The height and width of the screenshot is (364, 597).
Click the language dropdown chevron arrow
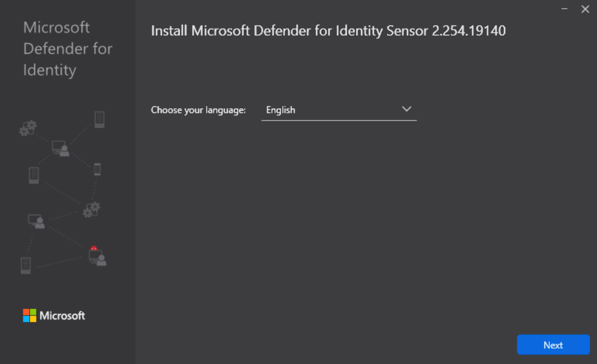[406, 109]
